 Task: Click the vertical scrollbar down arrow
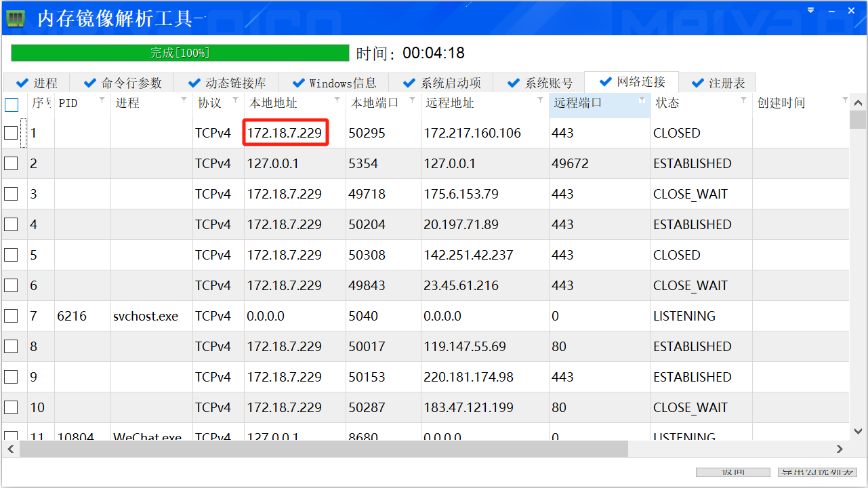coord(858,430)
